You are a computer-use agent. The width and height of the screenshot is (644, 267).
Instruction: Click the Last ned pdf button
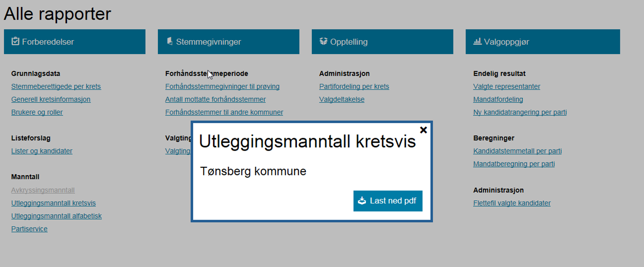click(x=388, y=201)
